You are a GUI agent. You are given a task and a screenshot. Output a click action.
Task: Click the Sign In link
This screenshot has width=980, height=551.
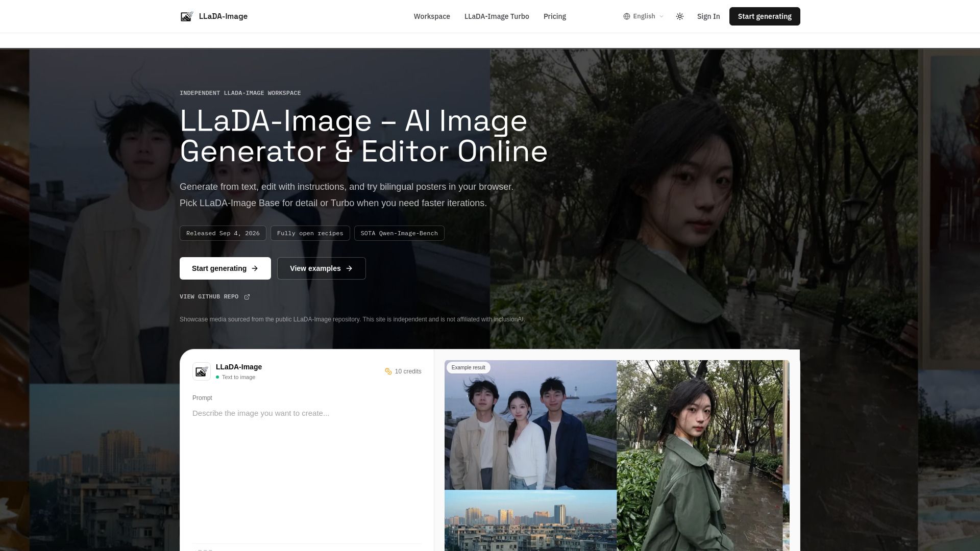pos(708,16)
